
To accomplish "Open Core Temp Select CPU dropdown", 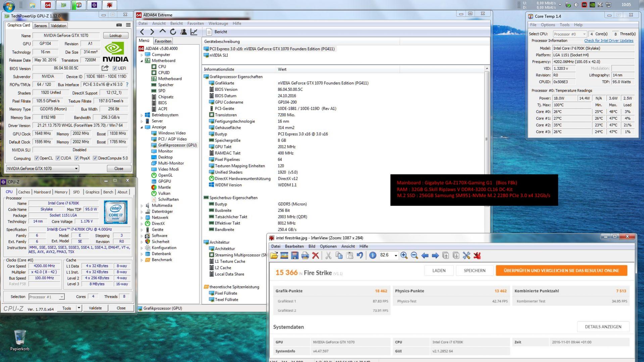I will 570,34.
